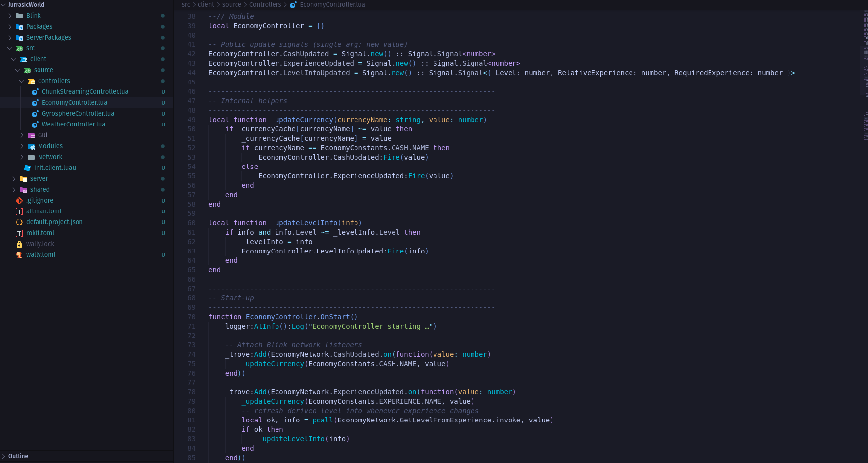This screenshot has height=463, width=868.
Task: Open WeatherController.lua from the explorer
Action: pyautogui.click(x=73, y=125)
